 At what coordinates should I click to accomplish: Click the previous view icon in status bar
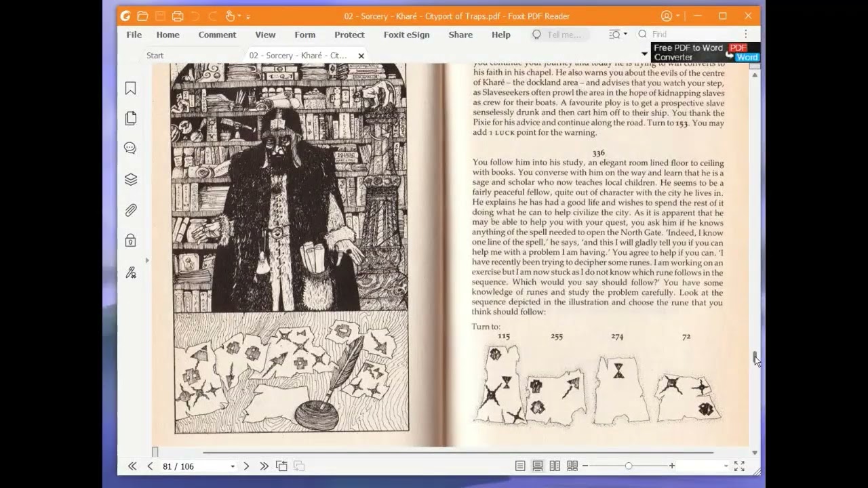point(281,466)
